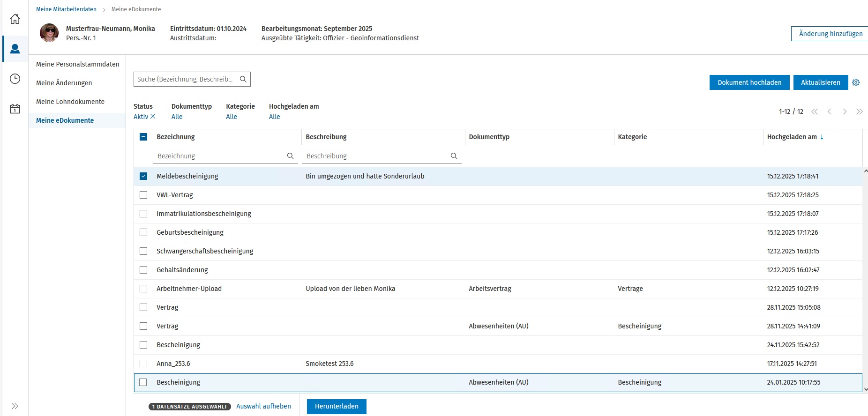Select the person icon in the sidebar

(15, 49)
